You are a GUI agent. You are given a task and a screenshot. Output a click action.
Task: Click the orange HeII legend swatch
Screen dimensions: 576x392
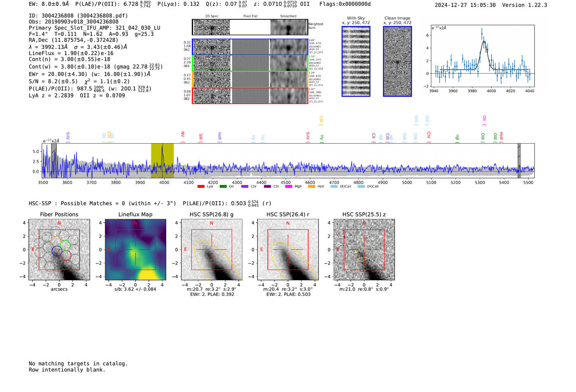312,187
